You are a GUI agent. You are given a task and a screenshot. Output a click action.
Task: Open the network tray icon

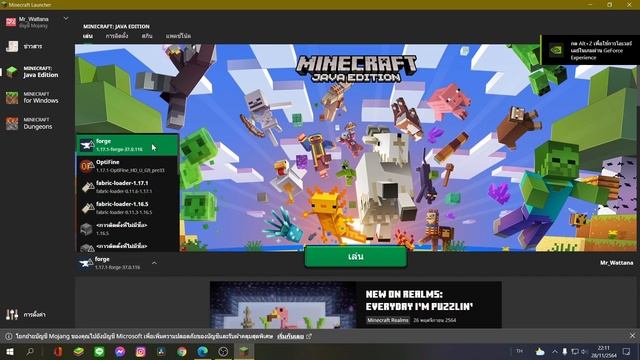click(575, 351)
